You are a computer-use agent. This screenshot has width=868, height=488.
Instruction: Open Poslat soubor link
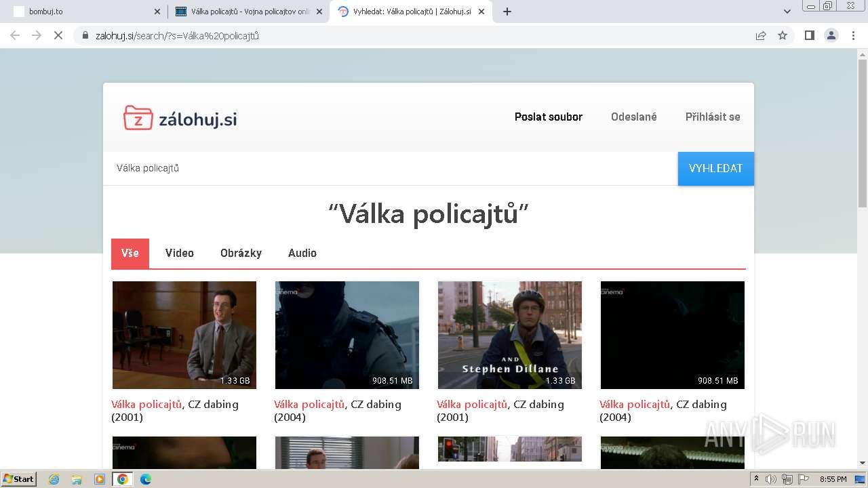coord(549,117)
